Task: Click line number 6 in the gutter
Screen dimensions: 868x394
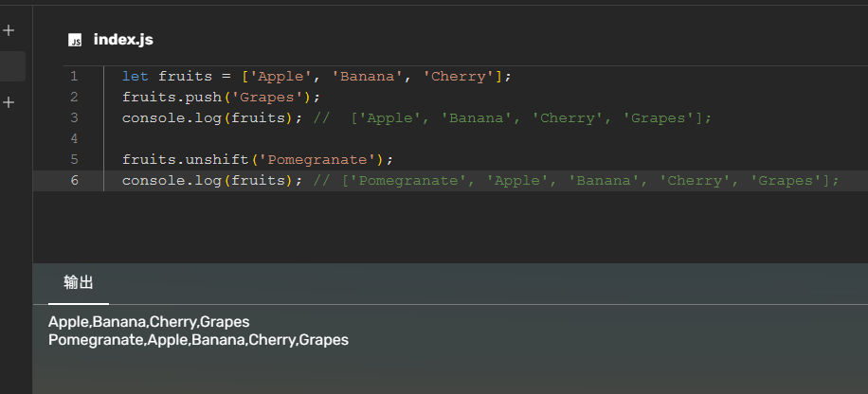Action: coord(74,180)
